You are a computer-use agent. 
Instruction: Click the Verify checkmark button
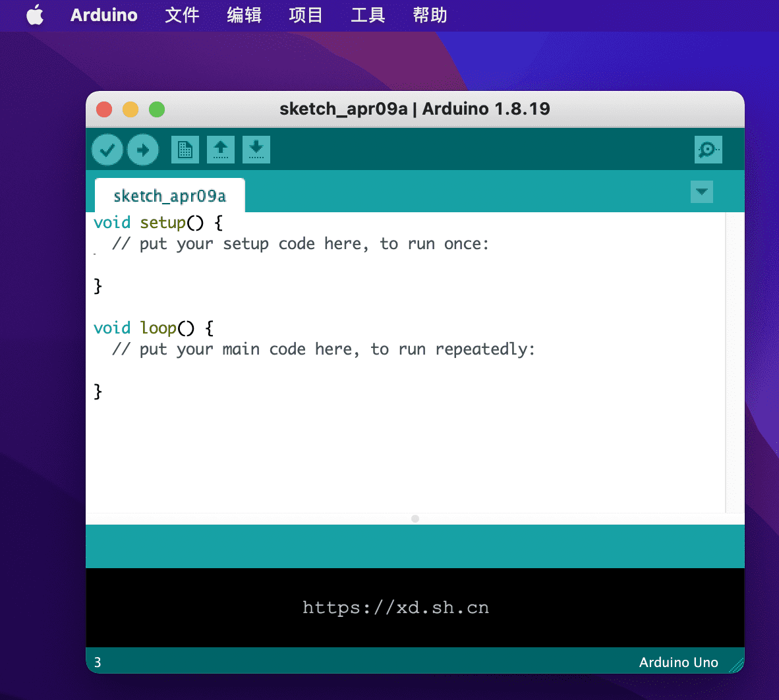point(107,150)
